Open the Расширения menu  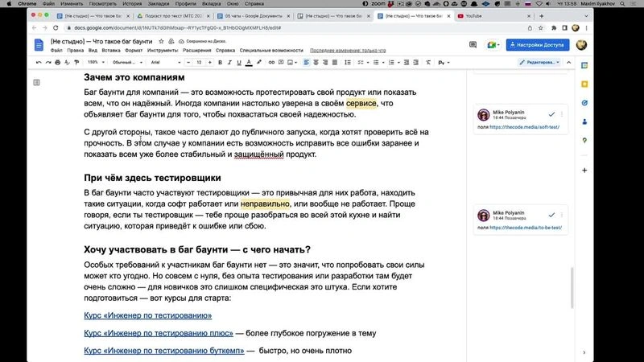point(196,51)
